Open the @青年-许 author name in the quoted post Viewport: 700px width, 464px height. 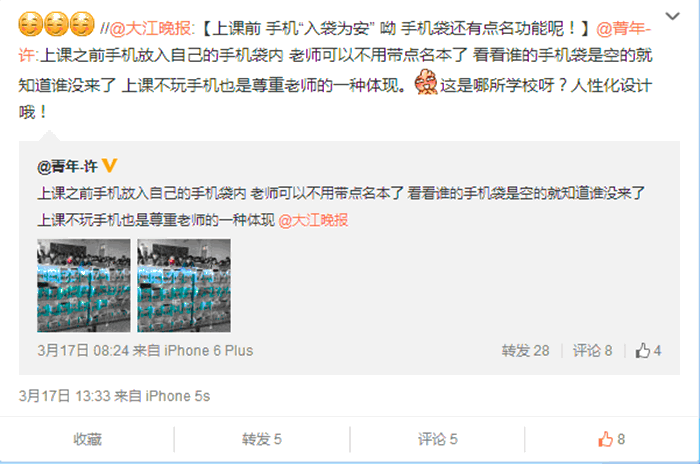(67, 167)
